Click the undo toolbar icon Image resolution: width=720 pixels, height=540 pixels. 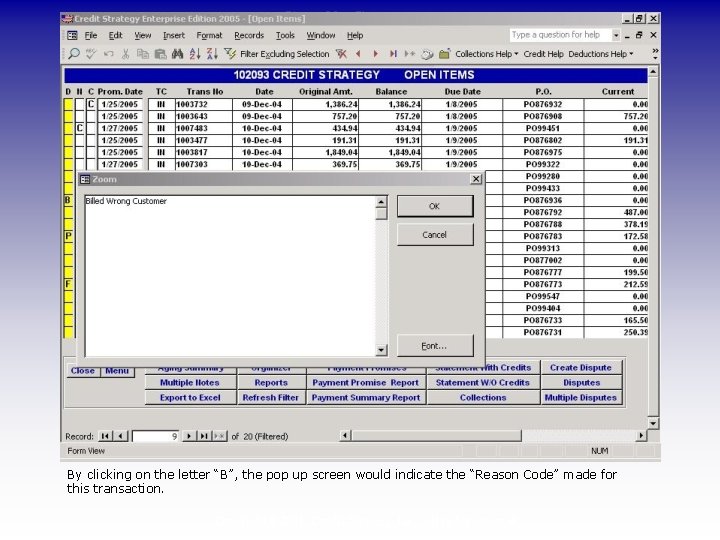tap(108, 54)
